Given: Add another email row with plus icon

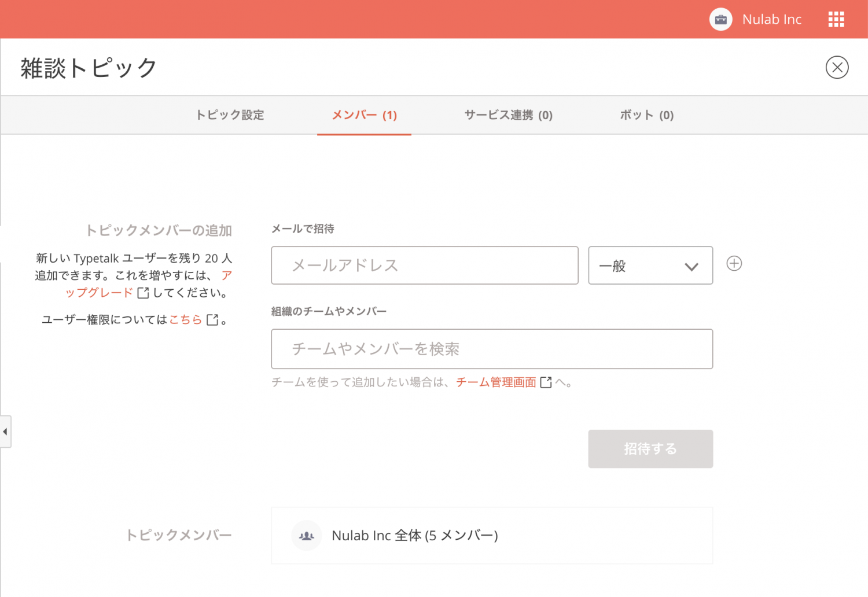Looking at the screenshot, I should (734, 263).
